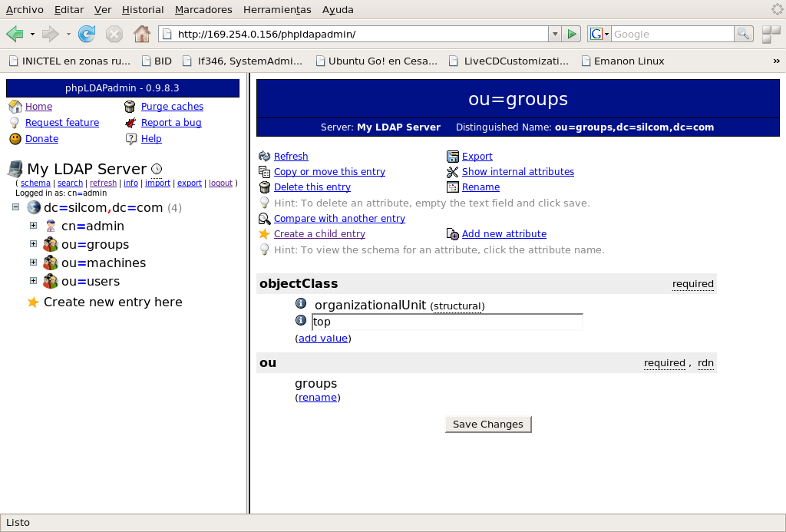Click the Show internal attributes link
Screen dimensions: 786x532
(x=517, y=172)
